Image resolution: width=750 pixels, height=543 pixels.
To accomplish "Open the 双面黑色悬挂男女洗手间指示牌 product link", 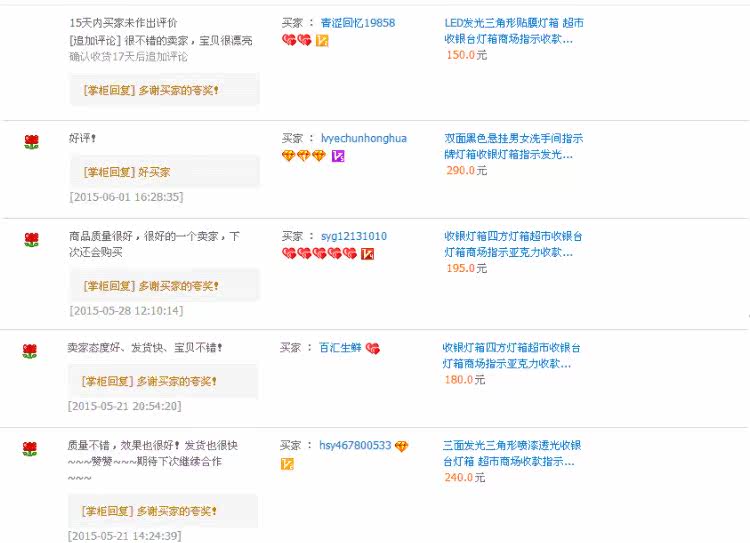I will [x=513, y=146].
